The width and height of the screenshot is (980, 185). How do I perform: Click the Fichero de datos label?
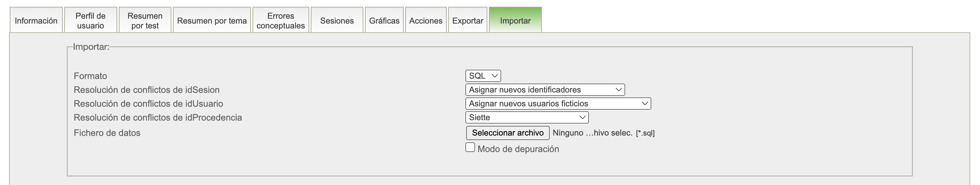107,133
